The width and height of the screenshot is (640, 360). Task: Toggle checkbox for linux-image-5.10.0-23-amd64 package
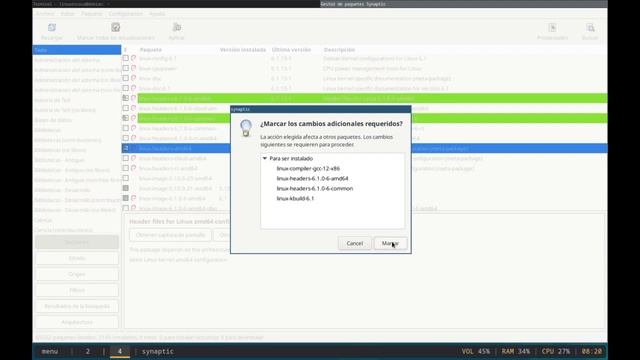click(126, 178)
